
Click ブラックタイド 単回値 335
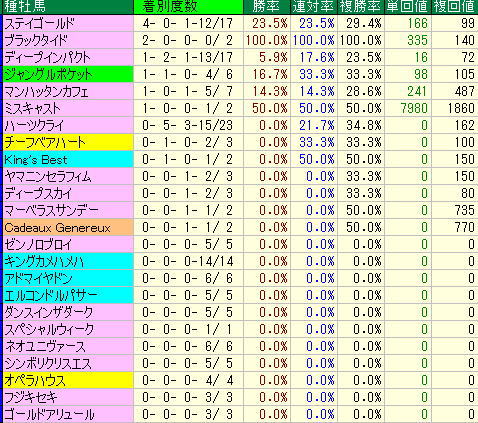[417, 41]
